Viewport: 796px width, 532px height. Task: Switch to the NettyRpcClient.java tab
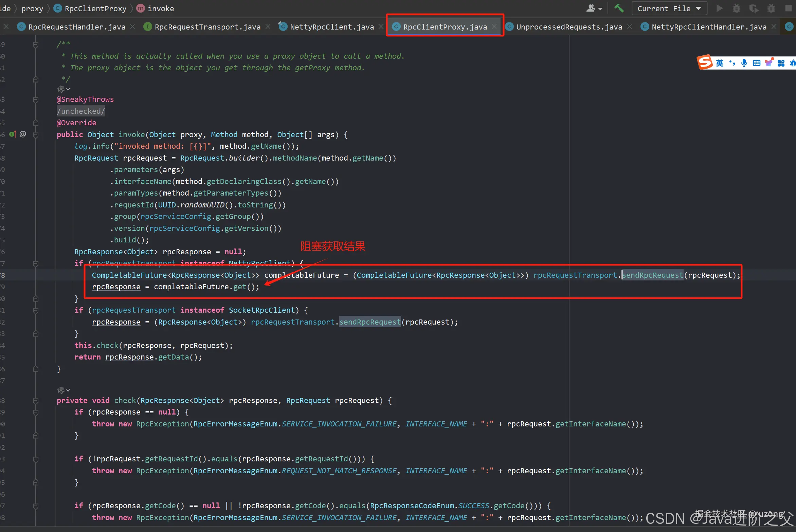331,27
